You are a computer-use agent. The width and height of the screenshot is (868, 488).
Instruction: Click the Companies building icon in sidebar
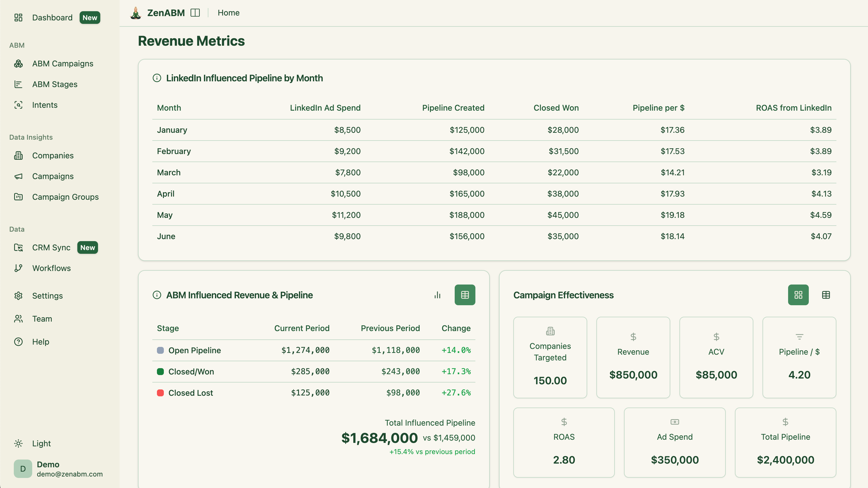[x=18, y=155]
